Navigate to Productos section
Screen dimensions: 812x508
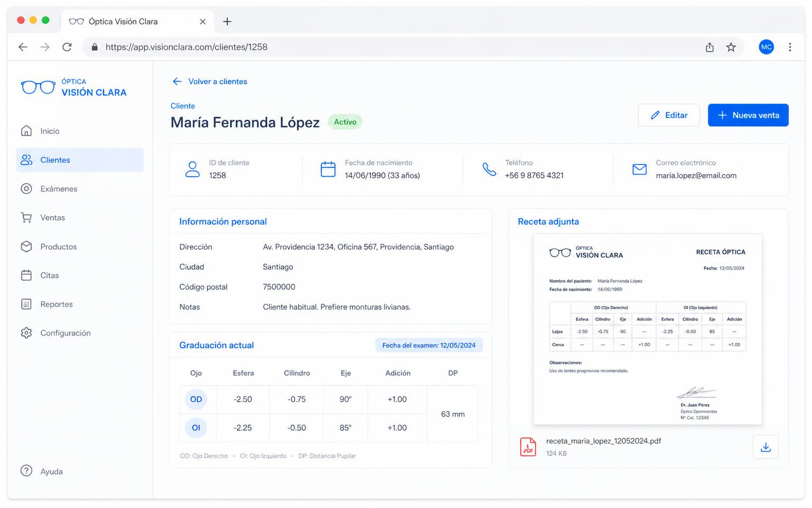pos(80,247)
